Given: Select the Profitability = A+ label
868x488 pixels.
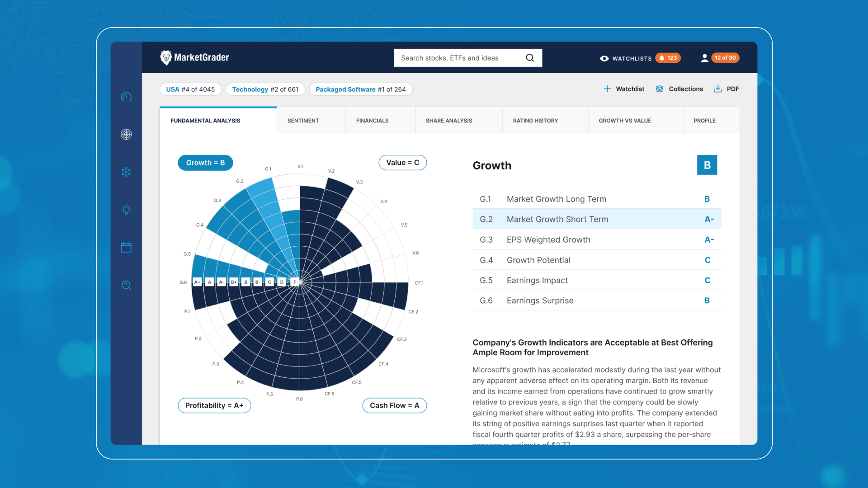Looking at the screenshot, I should (x=214, y=405).
